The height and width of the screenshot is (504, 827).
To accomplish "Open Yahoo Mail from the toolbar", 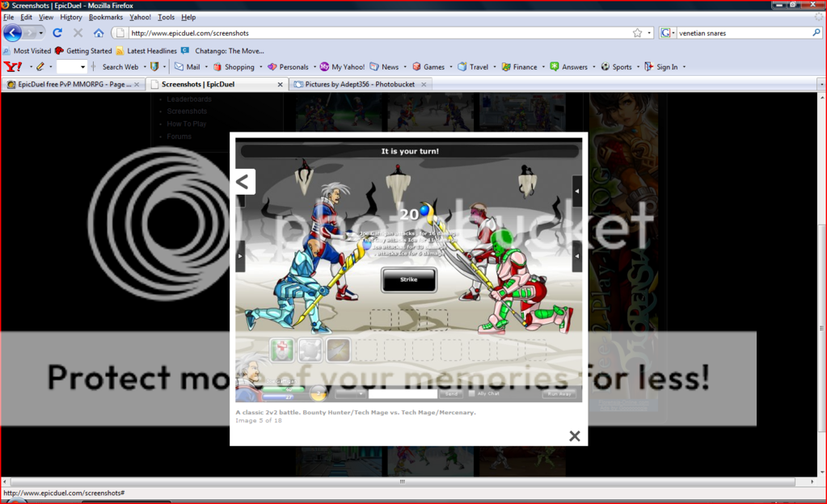I will [188, 67].
